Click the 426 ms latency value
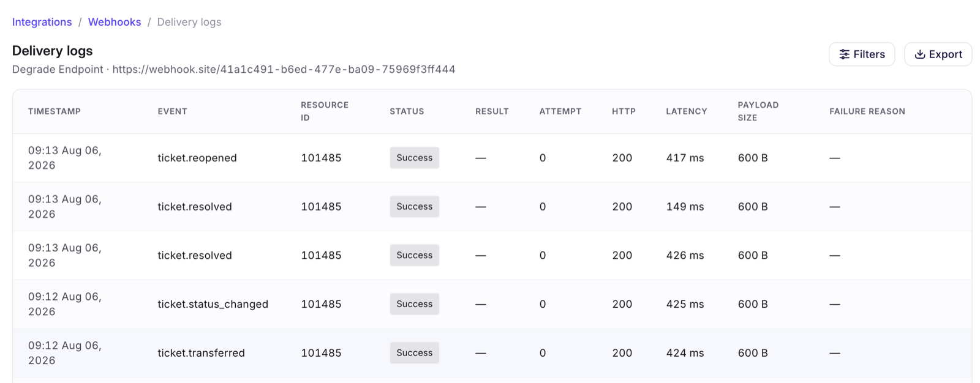Screen dimensions: 980x383 click(685, 255)
